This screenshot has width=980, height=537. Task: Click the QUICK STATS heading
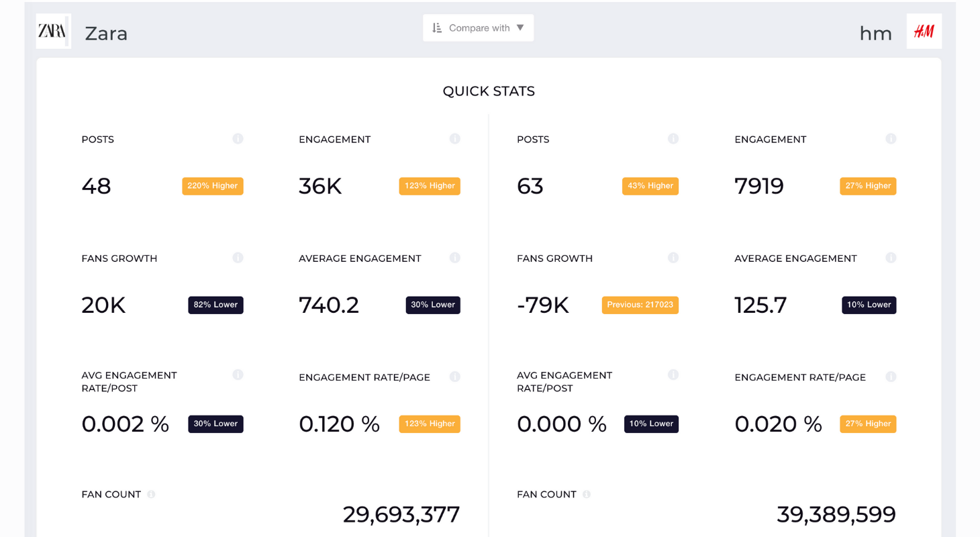pos(489,91)
